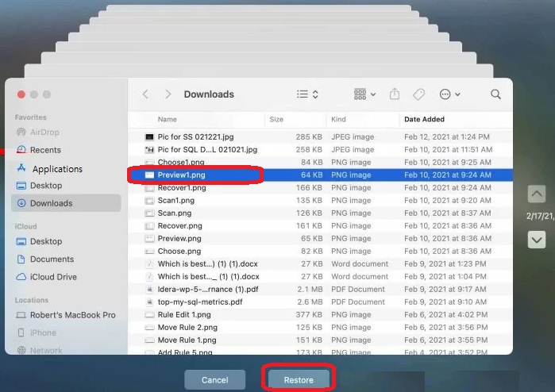Click the Restore button
555x392 pixels.
point(299,380)
